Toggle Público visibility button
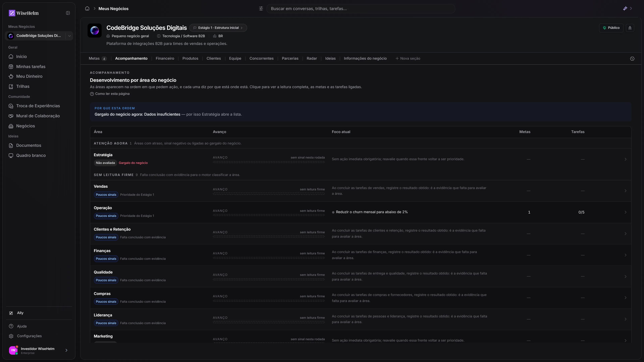Image resolution: width=644 pixels, height=362 pixels. click(611, 28)
